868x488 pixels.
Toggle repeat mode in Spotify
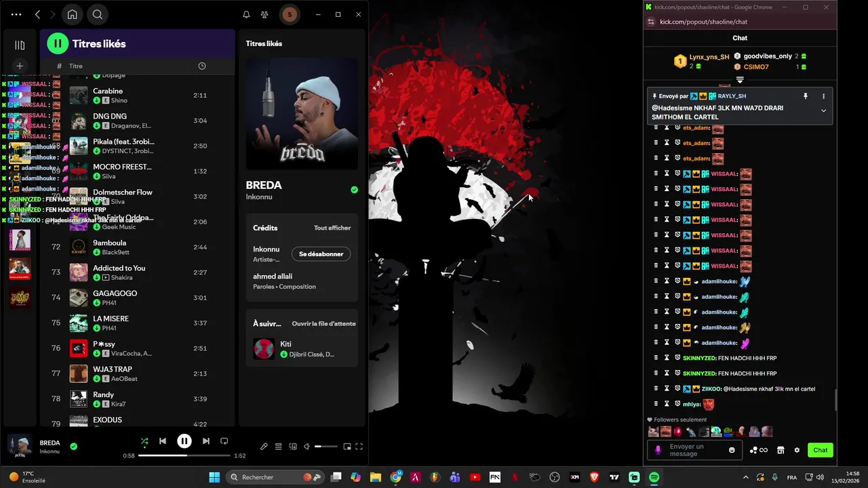point(224,441)
